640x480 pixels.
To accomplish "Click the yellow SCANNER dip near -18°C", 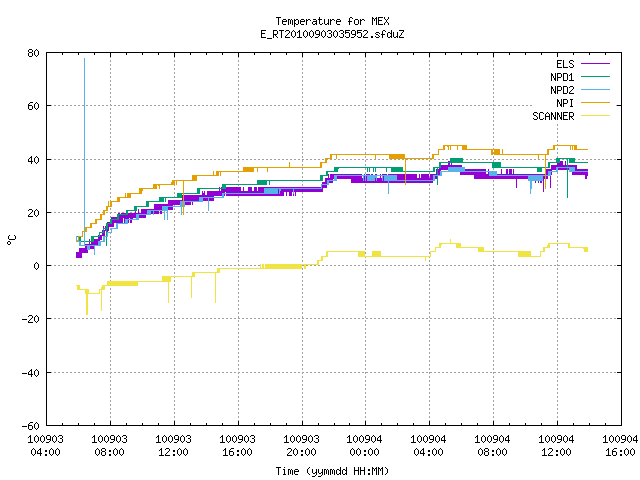I will 87,303.
